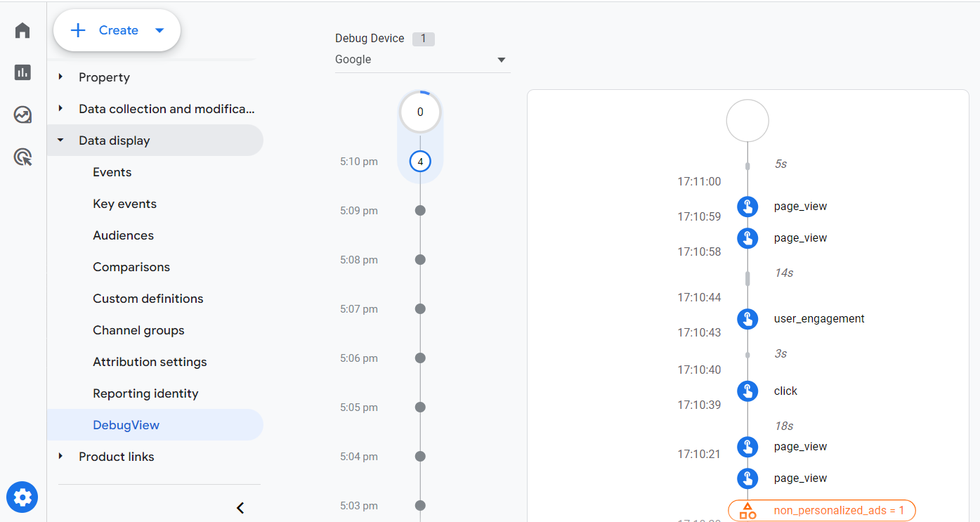Click the Debug Device count badge

click(x=424, y=39)
